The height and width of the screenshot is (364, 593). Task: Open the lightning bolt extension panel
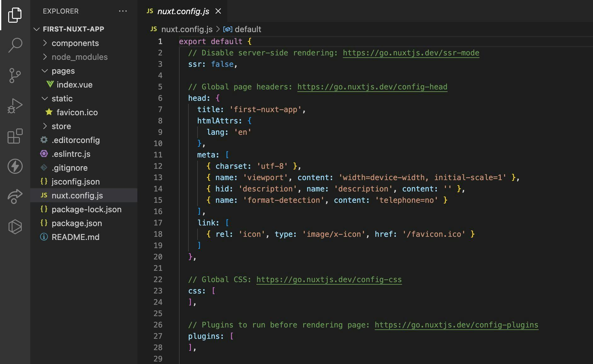click(15, 166)
